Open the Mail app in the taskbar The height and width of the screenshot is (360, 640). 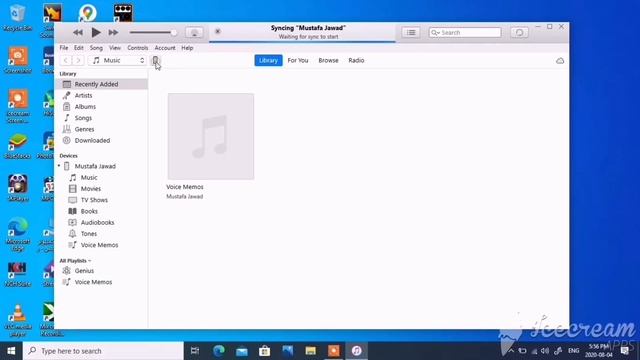coord(242,351)
